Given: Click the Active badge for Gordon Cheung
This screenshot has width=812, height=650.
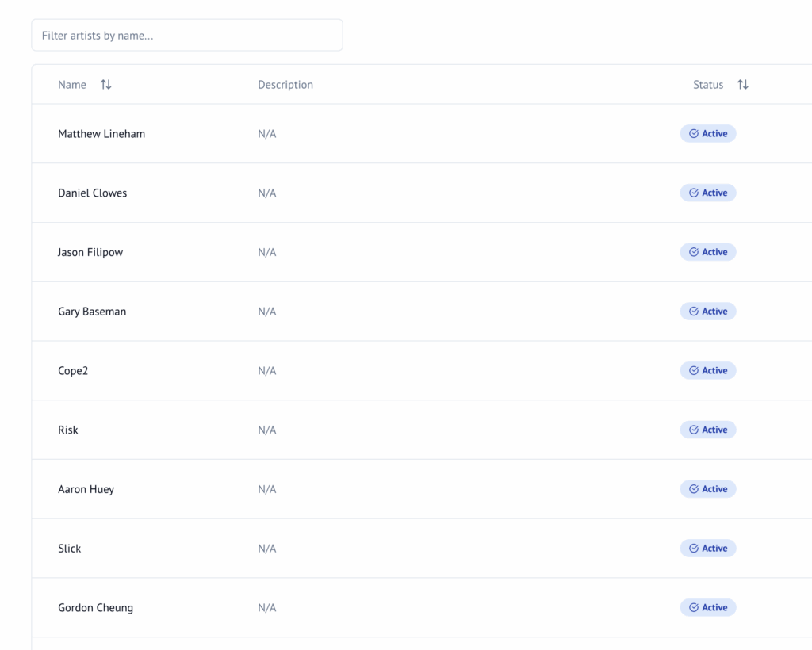Looking at the screenshot, I should tap(708, 608).
